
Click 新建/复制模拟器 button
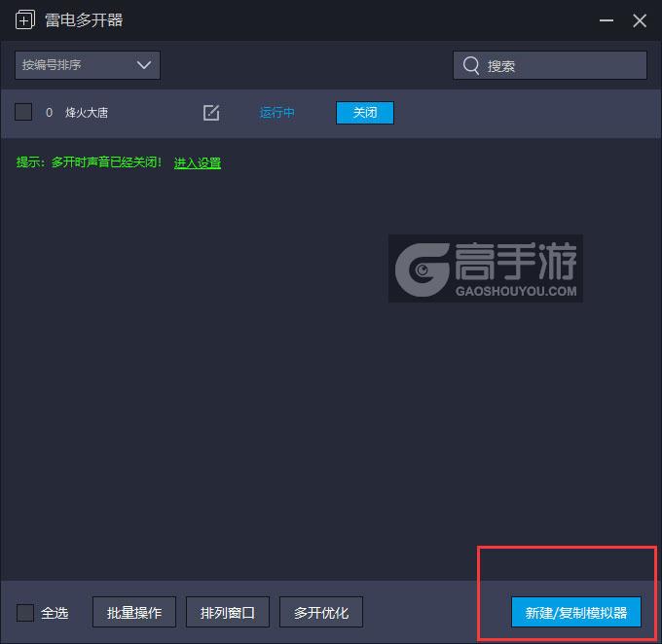coord(576,612)
